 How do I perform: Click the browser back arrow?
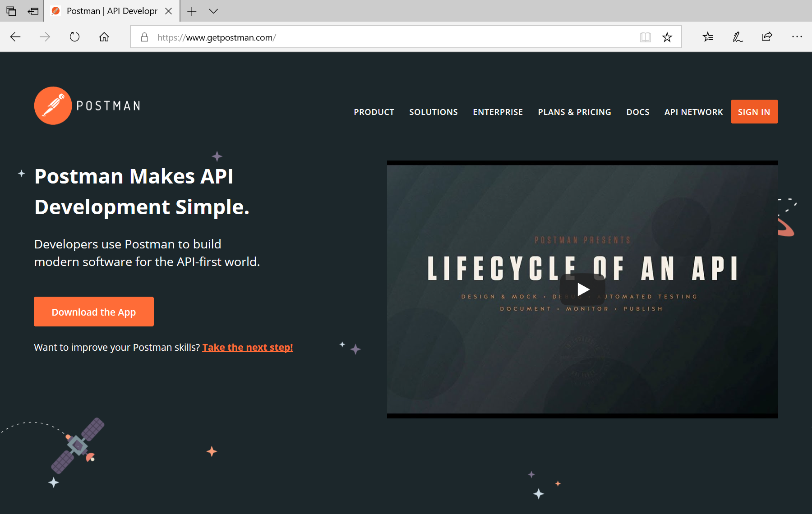tap(15, 37)
